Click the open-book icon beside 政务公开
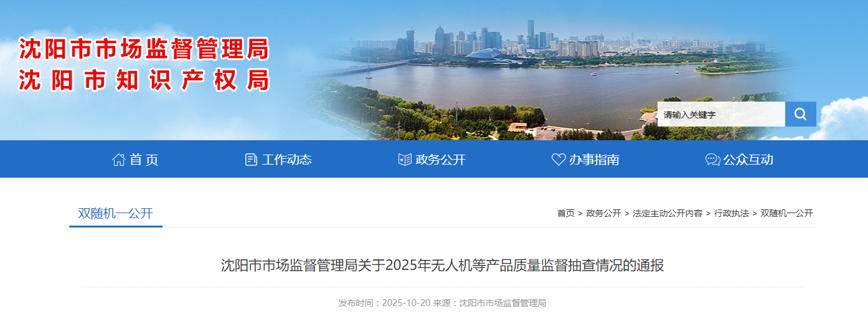 [405, 160]
